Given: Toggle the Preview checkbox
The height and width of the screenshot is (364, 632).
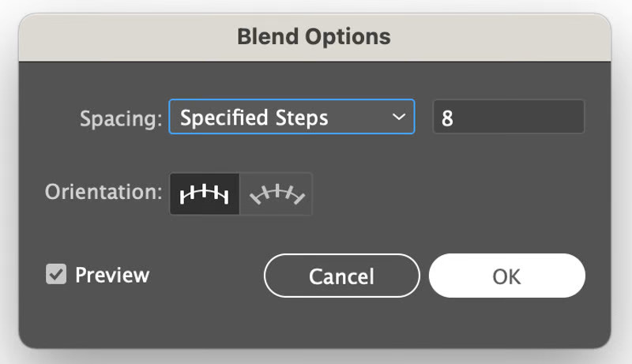Looking at the screenshot, I should 56,275.
